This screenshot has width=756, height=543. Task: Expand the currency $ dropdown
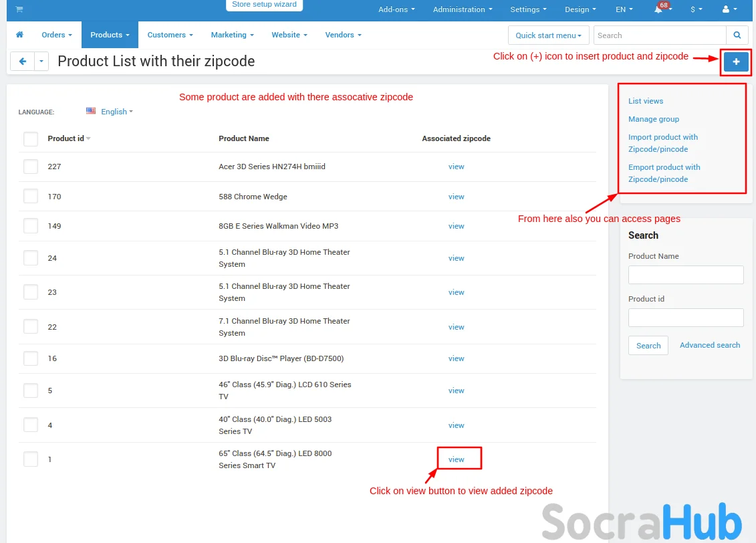696,10
